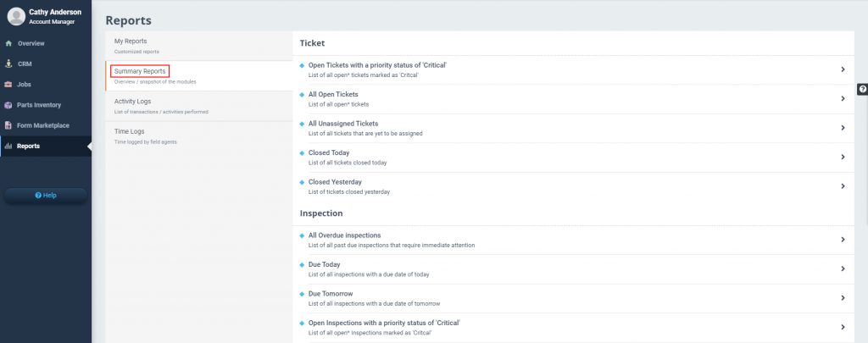Expand the Critical open tickets report arrow
The height and width of the screenshot is (343, 868).
[843, 69]
